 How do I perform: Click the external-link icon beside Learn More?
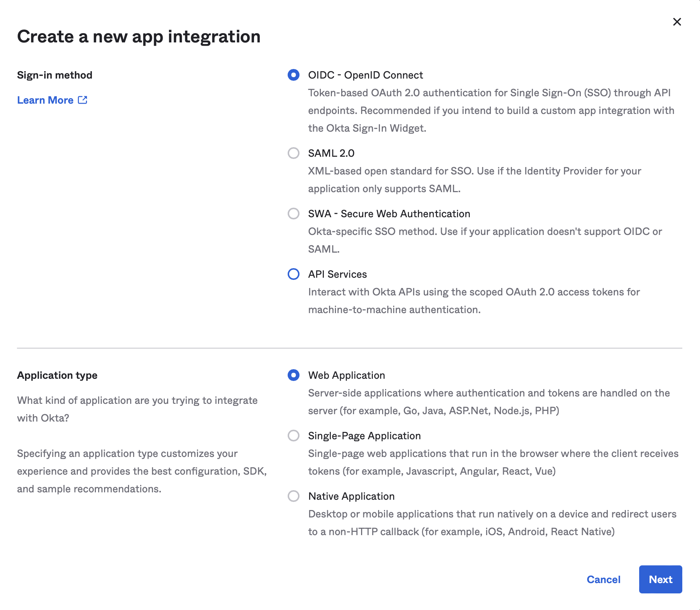(x=83, y=100)
